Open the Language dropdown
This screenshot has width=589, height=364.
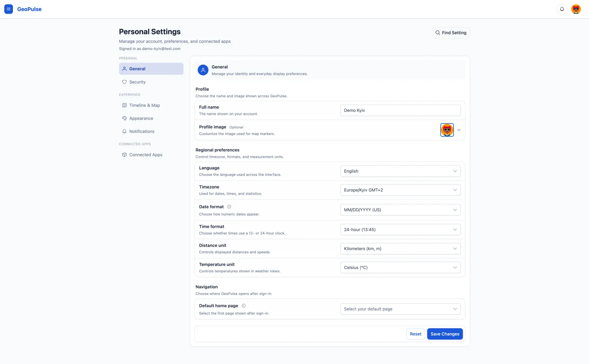(x=400, y=171)
